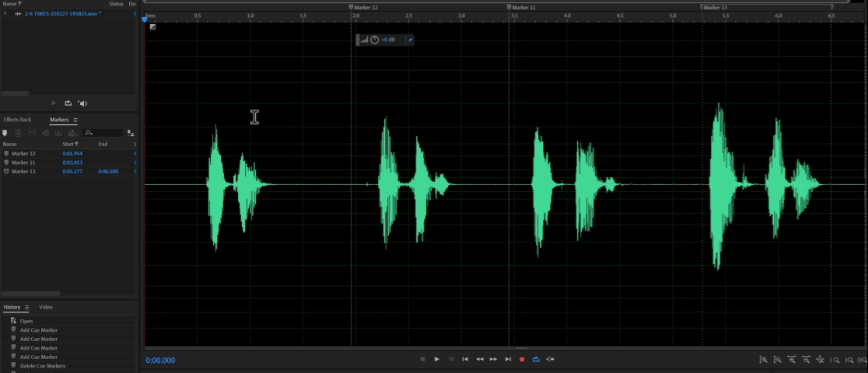The width and height of the screenshot is (868, 373).
Task: Click the Files panel Loop Playback icon
Action: point(68,103)
